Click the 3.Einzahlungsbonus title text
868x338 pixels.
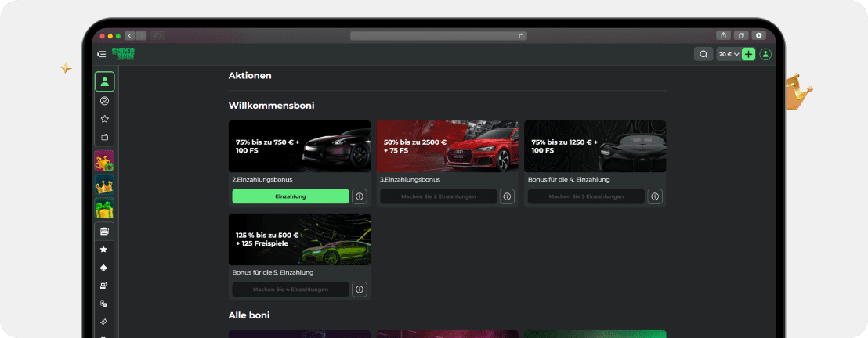coord(410,180)
